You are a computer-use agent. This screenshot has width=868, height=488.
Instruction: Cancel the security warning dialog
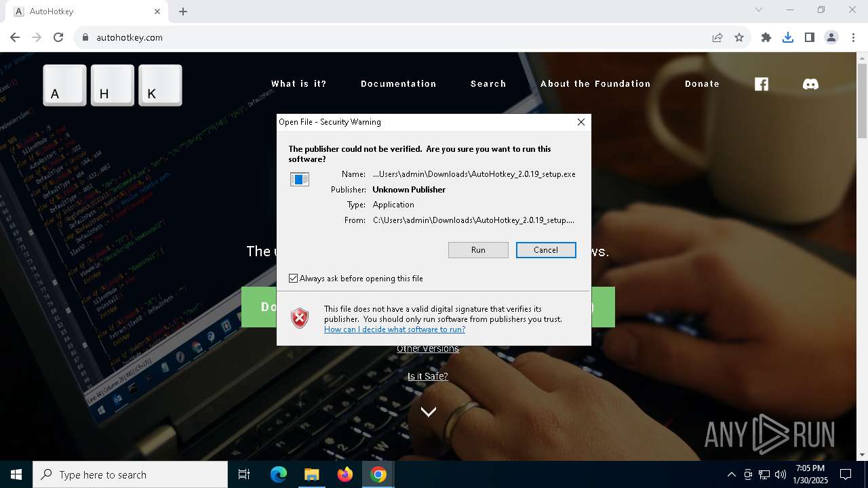(546, 250)
